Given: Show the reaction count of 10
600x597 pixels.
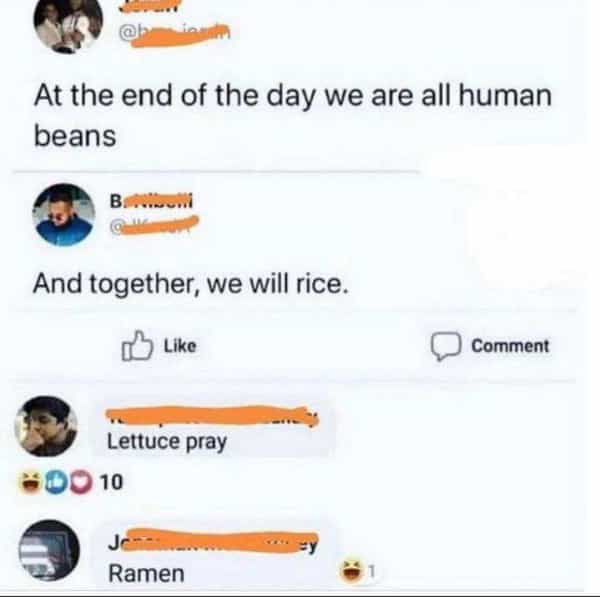Looking at the screenshot, I should tap(110, 483).
